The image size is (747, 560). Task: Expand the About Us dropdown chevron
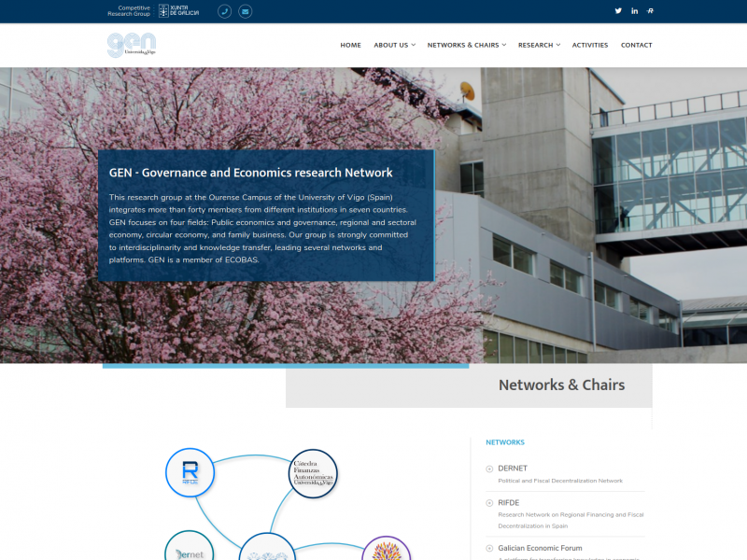click(414, 45)
